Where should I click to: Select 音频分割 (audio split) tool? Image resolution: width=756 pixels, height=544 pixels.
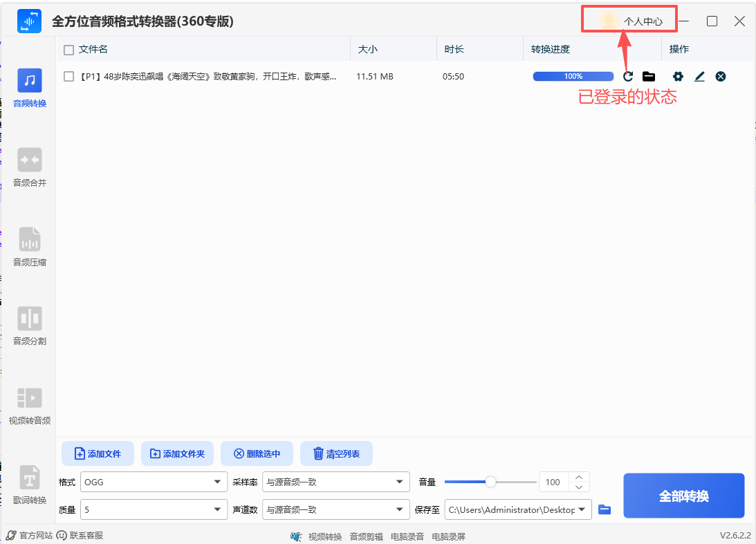click(30, 326)
